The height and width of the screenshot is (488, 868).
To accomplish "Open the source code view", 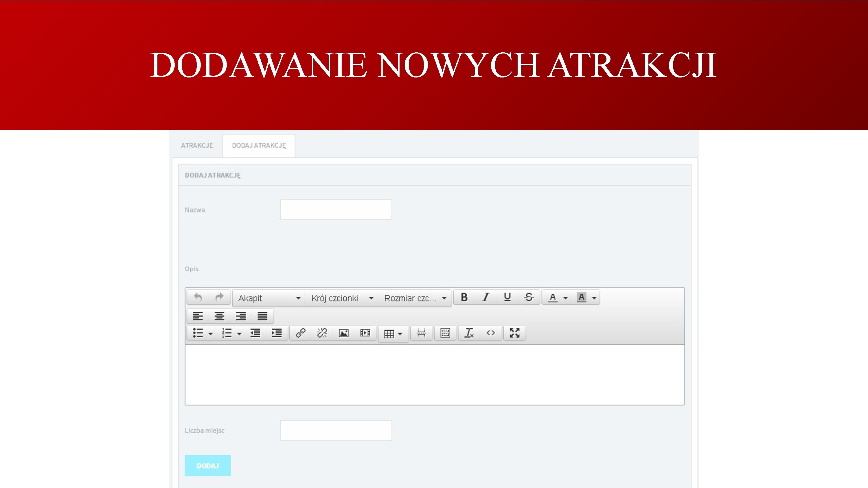I will tap(491, 333).
